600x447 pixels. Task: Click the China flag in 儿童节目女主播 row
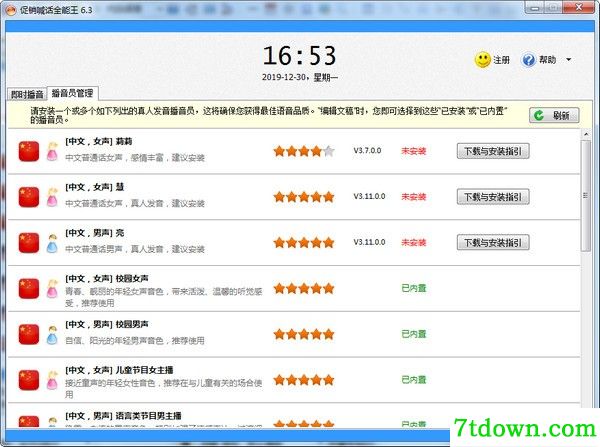click(x=29, y=380)
